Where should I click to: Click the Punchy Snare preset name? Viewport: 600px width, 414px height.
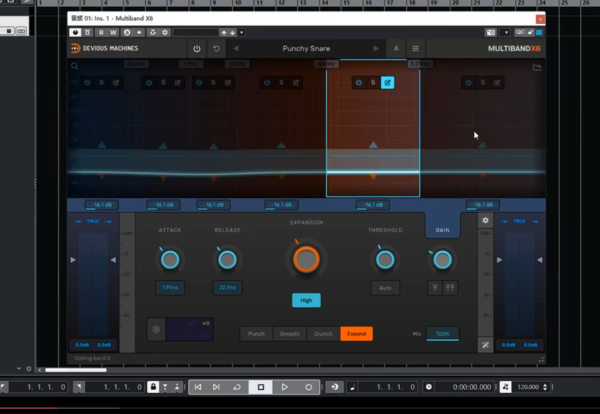pos(306,49)
